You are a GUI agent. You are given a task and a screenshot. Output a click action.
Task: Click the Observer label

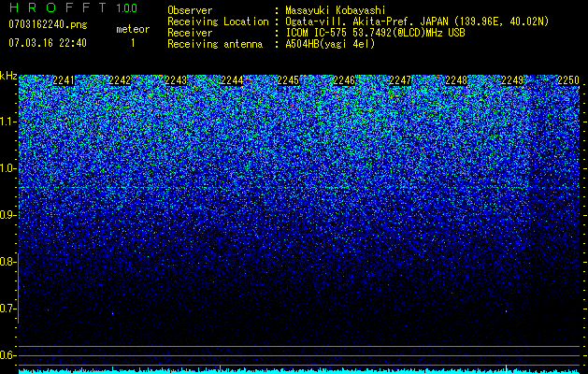(x=190, y=10)
